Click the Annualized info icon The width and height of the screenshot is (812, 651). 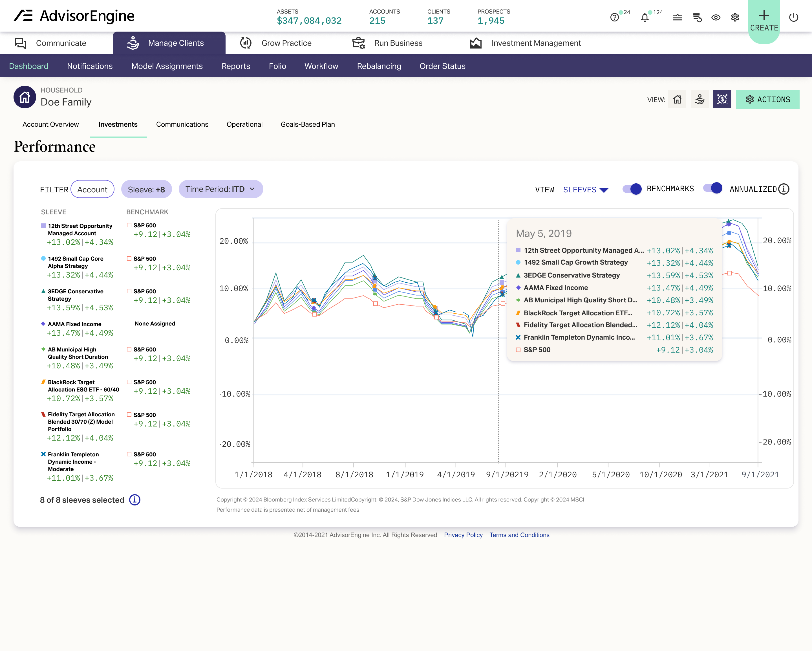click(784, 189)
